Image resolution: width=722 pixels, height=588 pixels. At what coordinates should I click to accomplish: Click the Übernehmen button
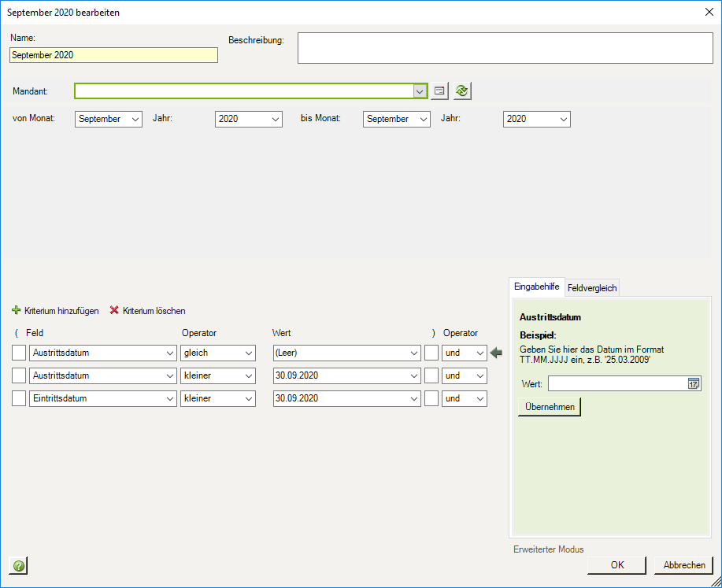[x=550, y=407]
